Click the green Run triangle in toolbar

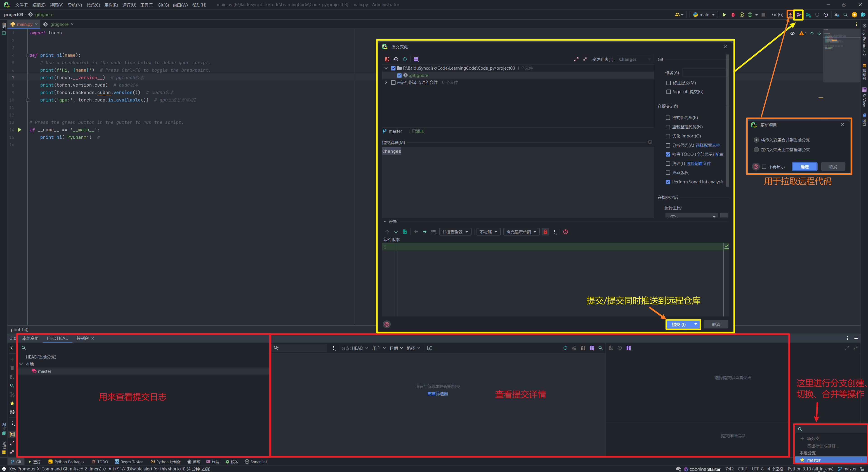[724, 15]
